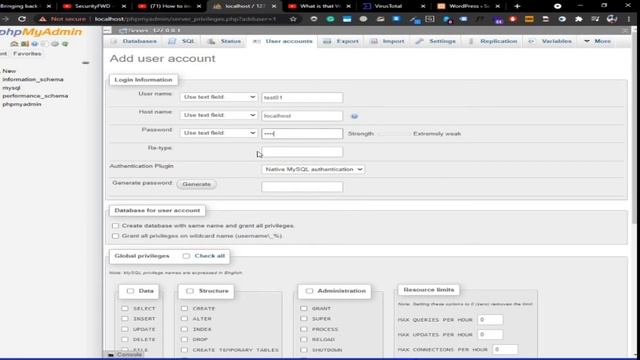Switch to the Import tab
Image resolution: width=640 pixels, height=360 pixels.
(x=388, y=41)
